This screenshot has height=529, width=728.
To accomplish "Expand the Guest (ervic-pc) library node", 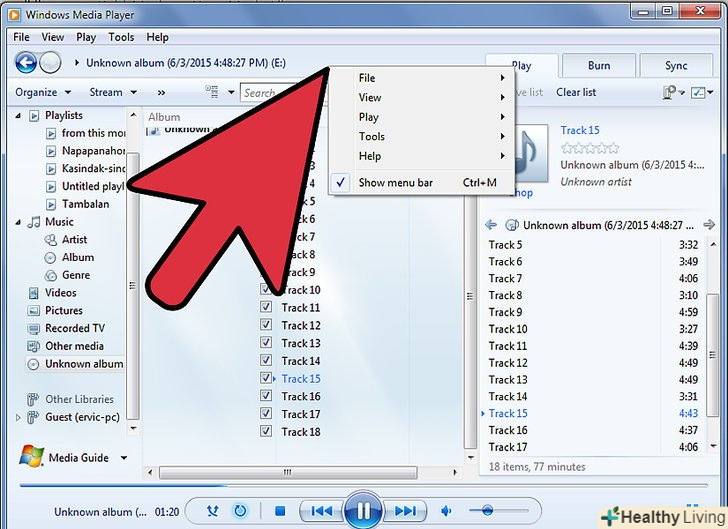I will pos(18,418).
